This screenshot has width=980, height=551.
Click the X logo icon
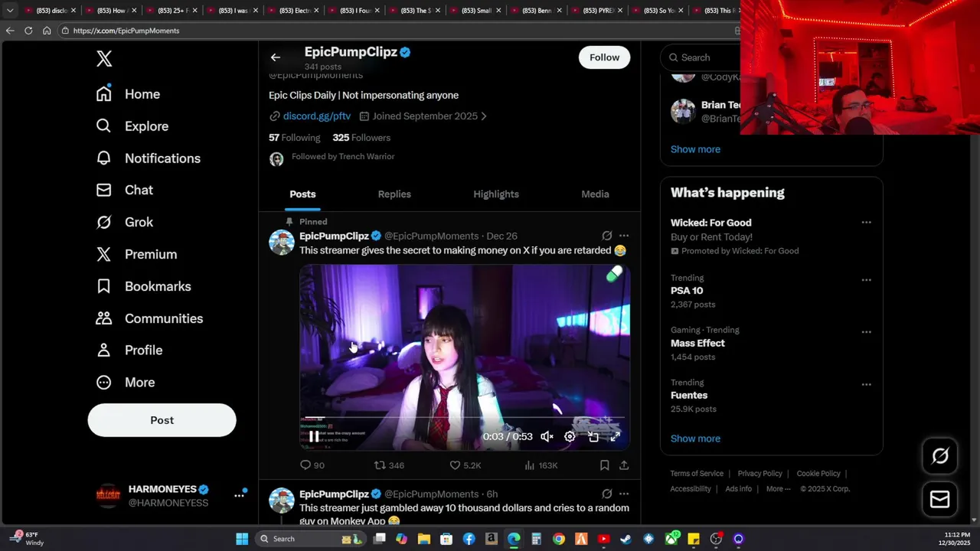click(104, 59)
